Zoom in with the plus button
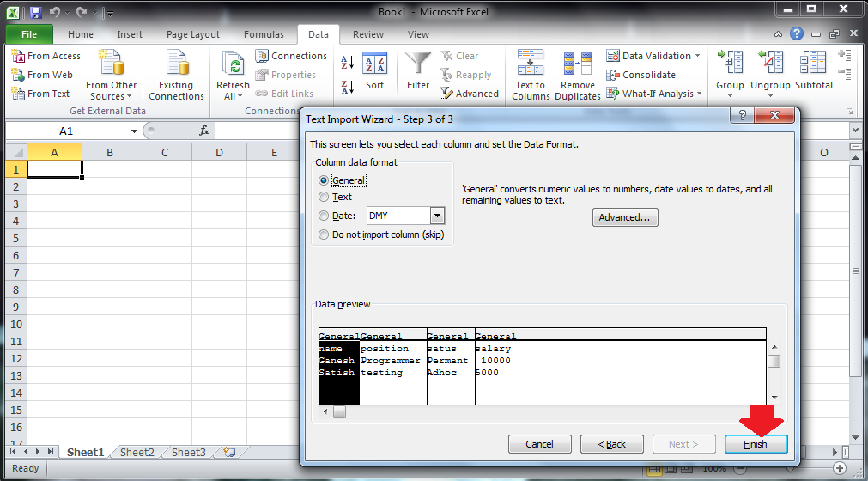 click(839, 468)
